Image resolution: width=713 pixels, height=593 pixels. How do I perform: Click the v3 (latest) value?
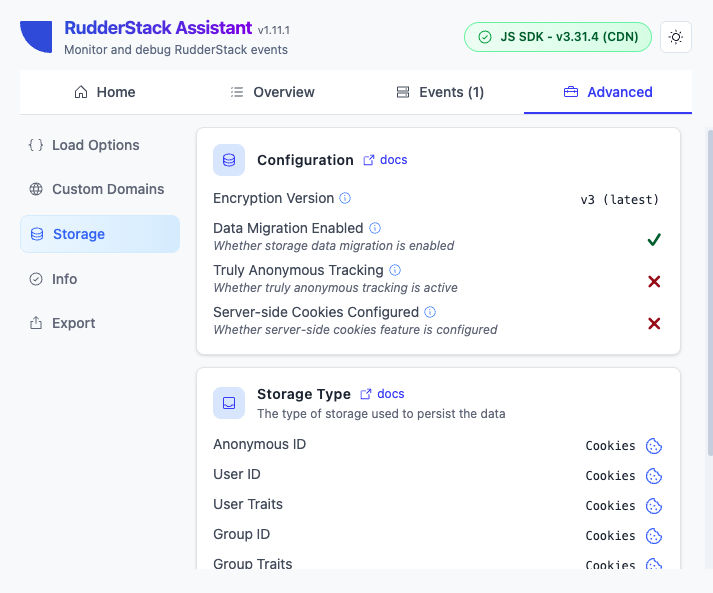coord(619,200)
